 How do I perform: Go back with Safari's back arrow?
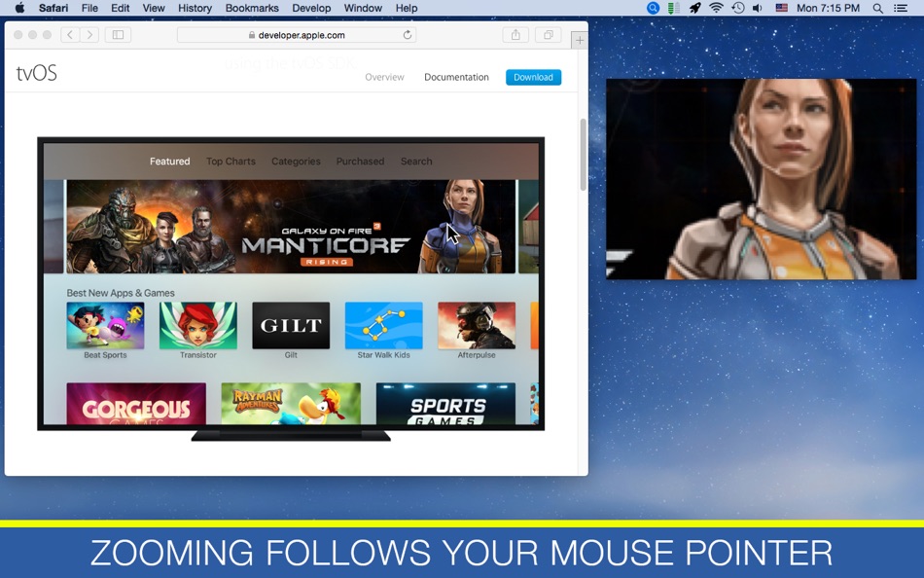[70, 35]
